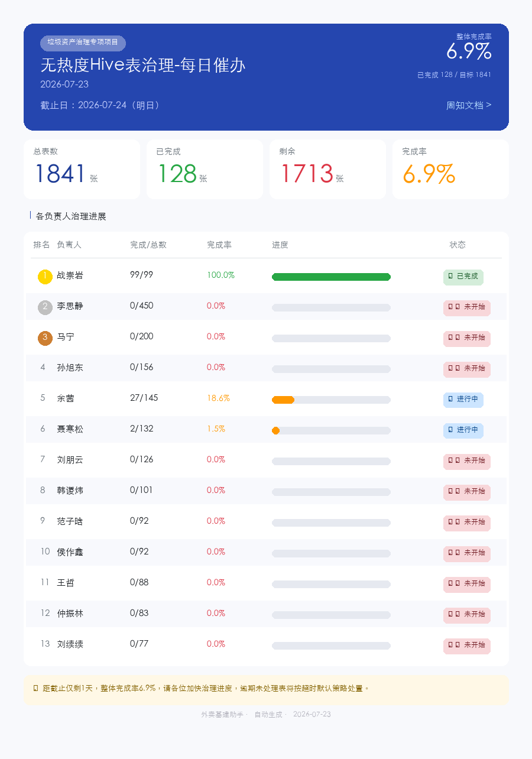Screen dimensions: 532x759
Task: Select the name 侯作鑫 in the table
Action: 70,552
